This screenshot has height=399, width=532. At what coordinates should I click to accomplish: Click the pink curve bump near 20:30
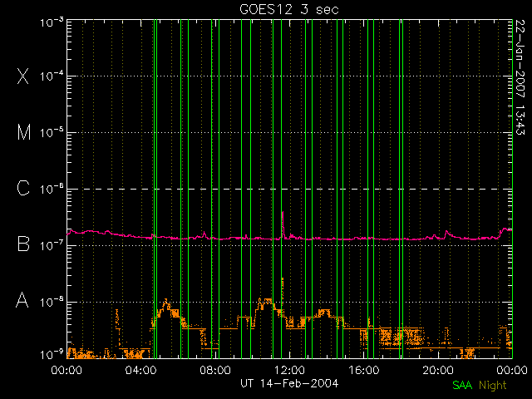pyautogui.click(x=446, y=234)
